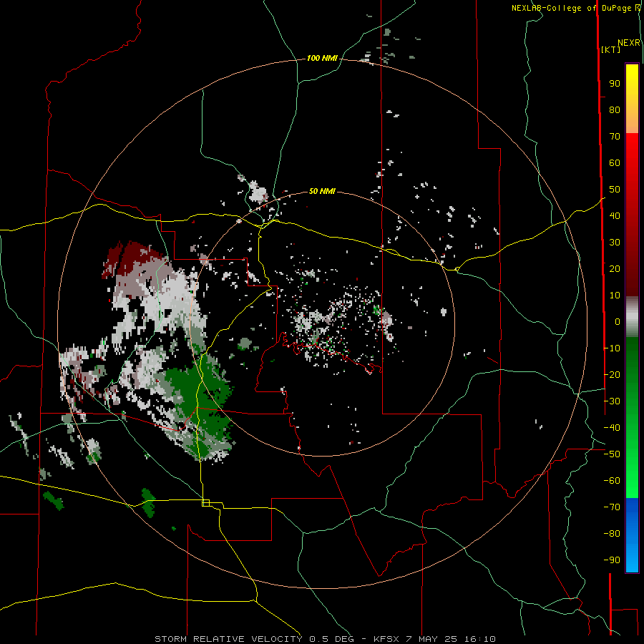Click the NEXR label above the color scale
The image size is (644, 644).
pyautogui.click(x=629, y=43)
